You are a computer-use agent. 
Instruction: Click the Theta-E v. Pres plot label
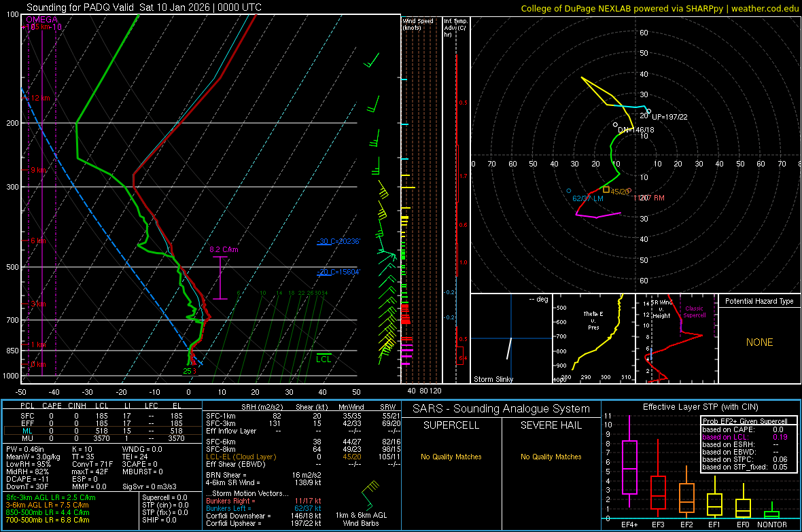click(593, 320)
